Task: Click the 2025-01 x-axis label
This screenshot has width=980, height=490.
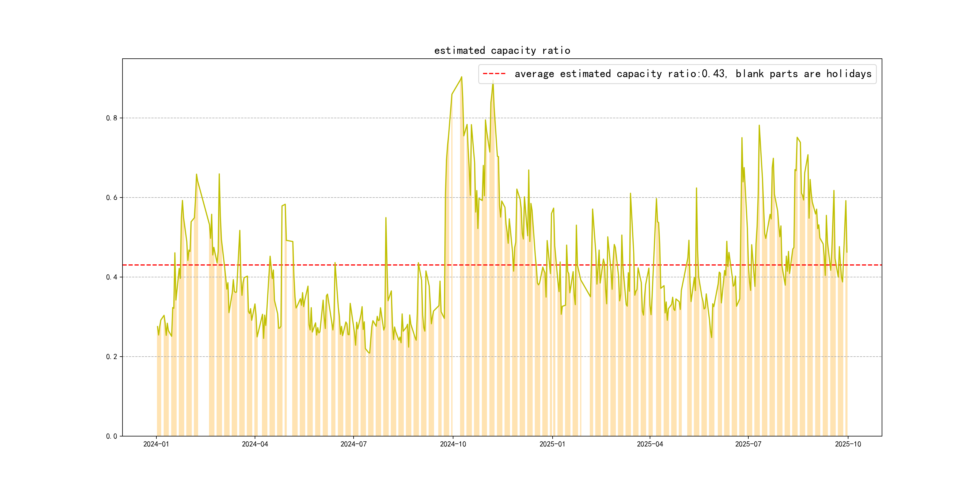Action: click(x=552, y=444)
